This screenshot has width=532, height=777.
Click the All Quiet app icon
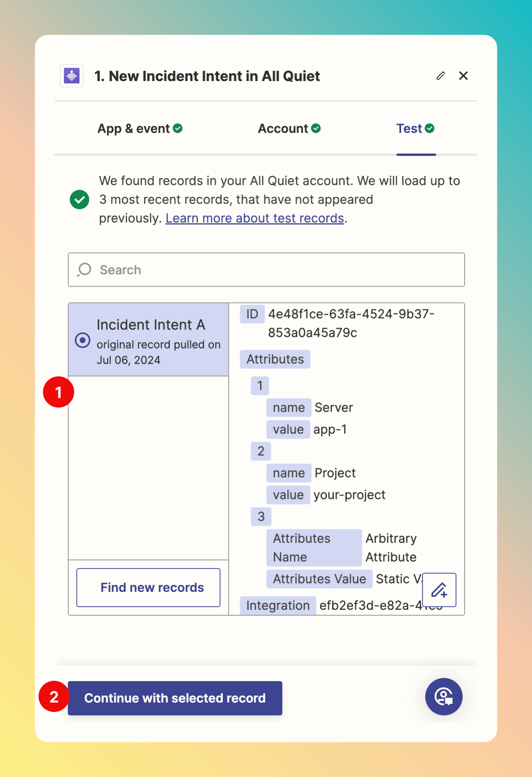pos(72,76)
